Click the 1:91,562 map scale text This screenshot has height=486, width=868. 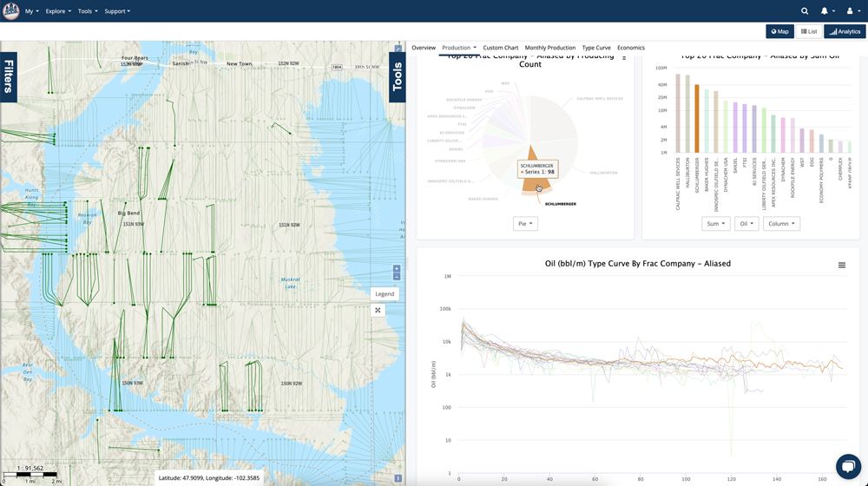tap(30, 469)
